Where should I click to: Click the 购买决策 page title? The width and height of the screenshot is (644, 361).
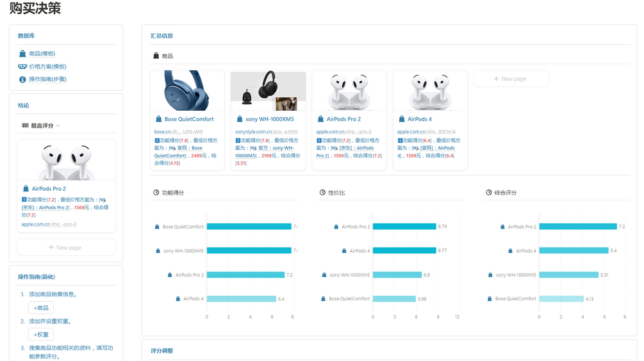coord(35,8)
